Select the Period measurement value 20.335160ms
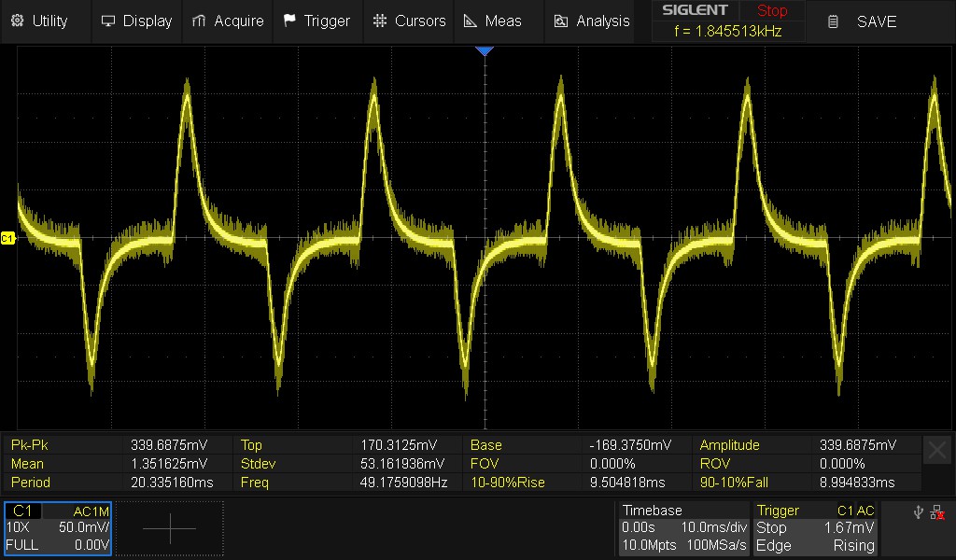Viewport: 956px width, 560px height. [x=172, y=483]
